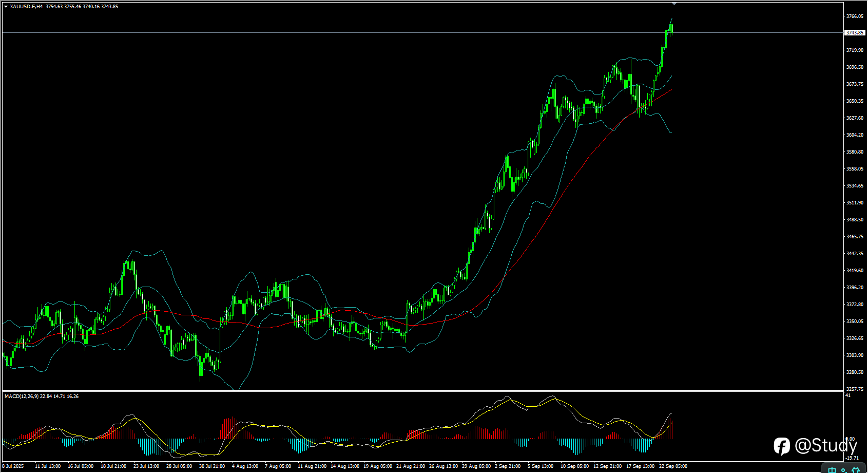
Task: Click the 3396.20 price scale label
Action: [x=855, y=288]
